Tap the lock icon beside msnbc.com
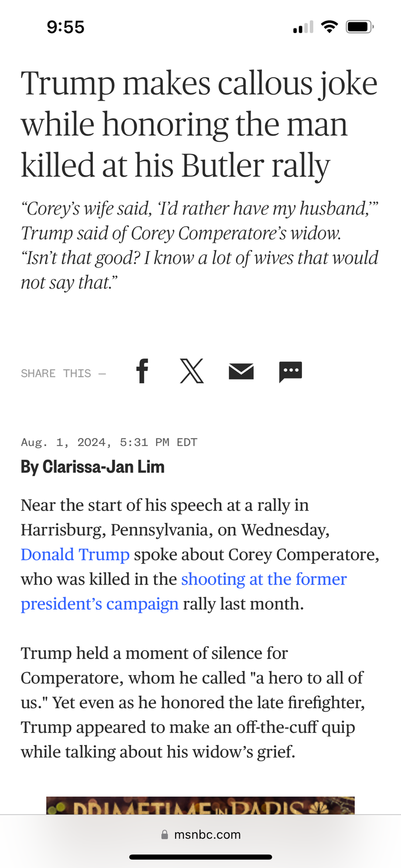401x868 pixels. pyautogui.click(x=165, y=834)
